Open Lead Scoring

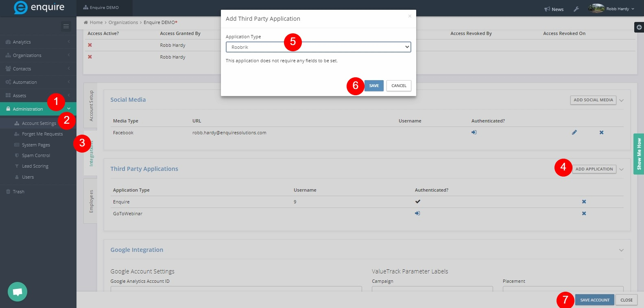point(35,166)
